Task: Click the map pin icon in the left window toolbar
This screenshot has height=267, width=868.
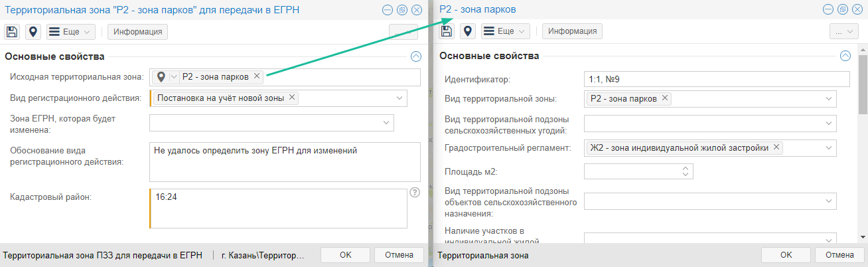Action: pos(33,32)
